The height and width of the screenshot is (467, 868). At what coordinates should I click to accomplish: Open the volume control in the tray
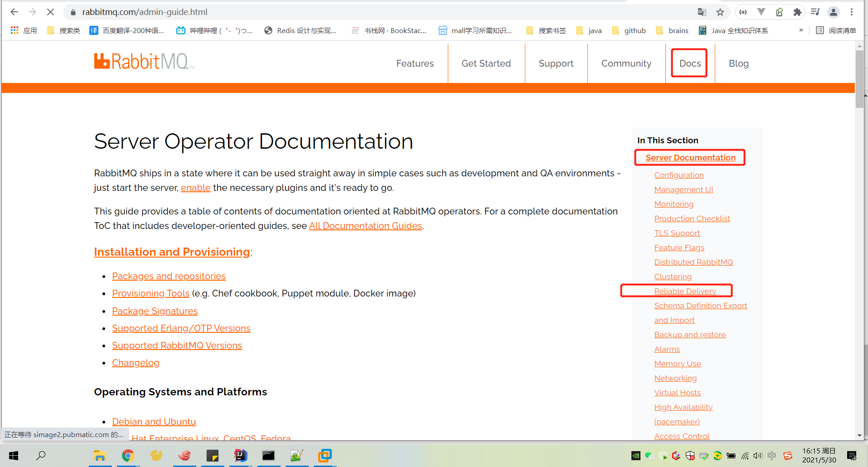pos(758,456)
